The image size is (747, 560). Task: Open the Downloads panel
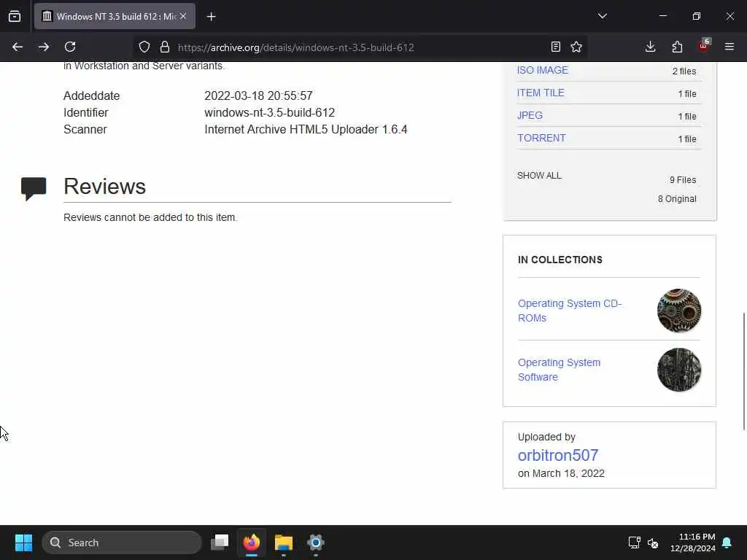[650, 47]
